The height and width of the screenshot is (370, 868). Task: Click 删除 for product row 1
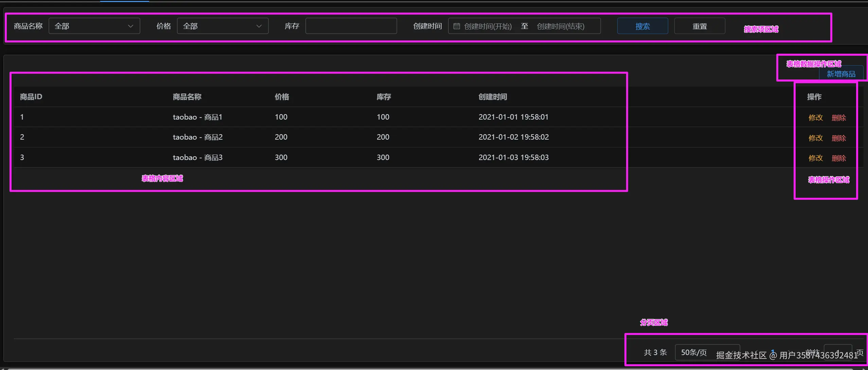tap(838, 118)
